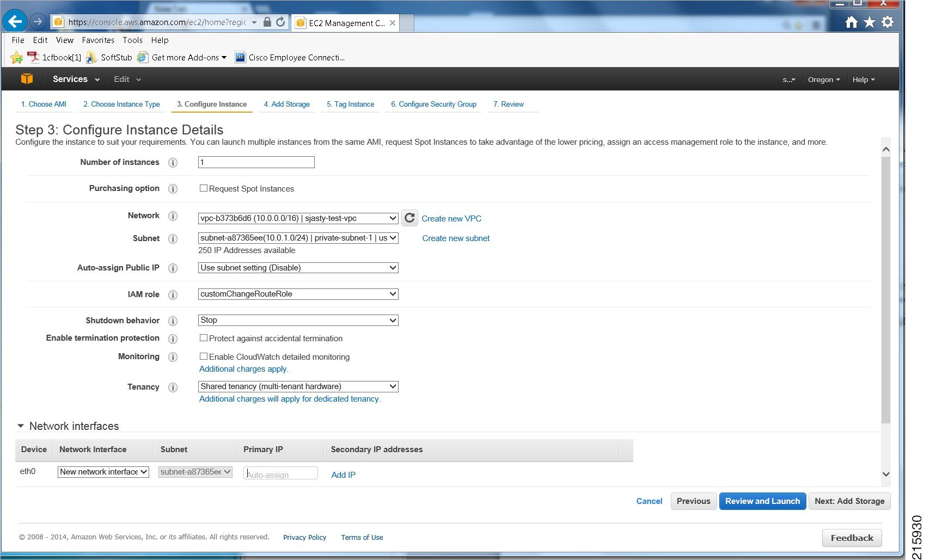Click the info icon next to IAM role
The image size is (930, 560).
coord(173,295)
